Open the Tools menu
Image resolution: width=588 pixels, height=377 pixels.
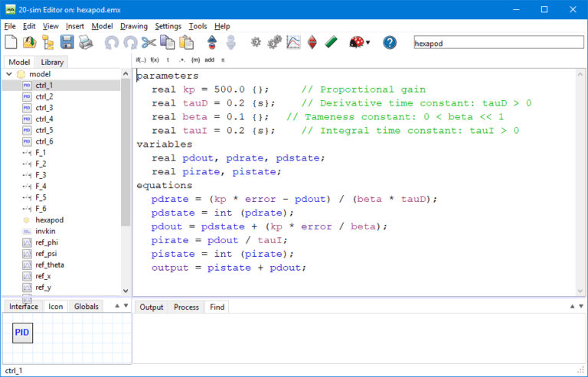tap(198, 26)
